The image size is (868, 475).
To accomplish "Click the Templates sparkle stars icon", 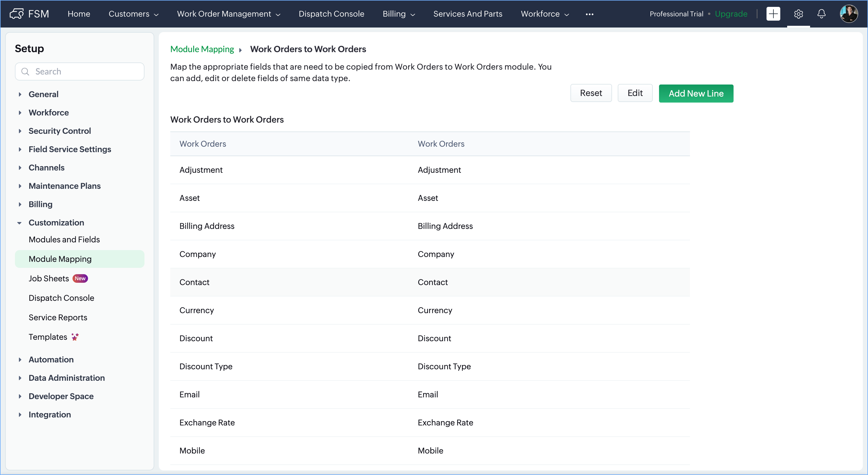I will (x=75, y=337).
